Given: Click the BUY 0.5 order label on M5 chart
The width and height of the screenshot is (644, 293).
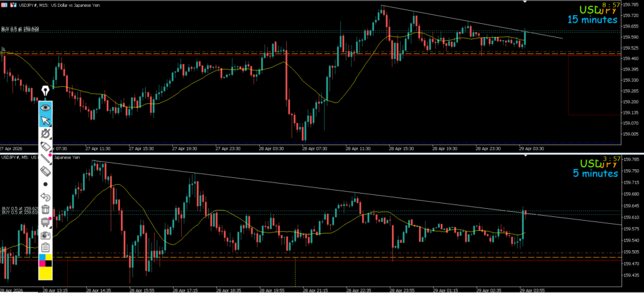Looking at the screenshot, I should coord(20,208).
